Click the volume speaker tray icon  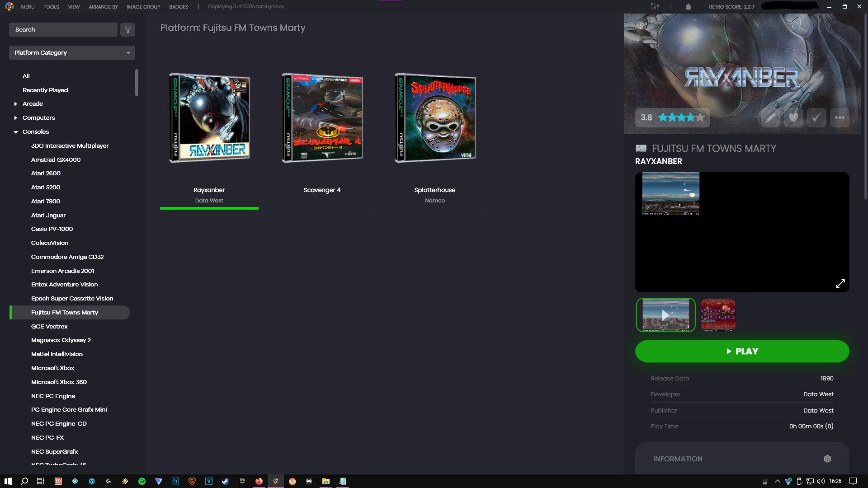coord(821,481)
